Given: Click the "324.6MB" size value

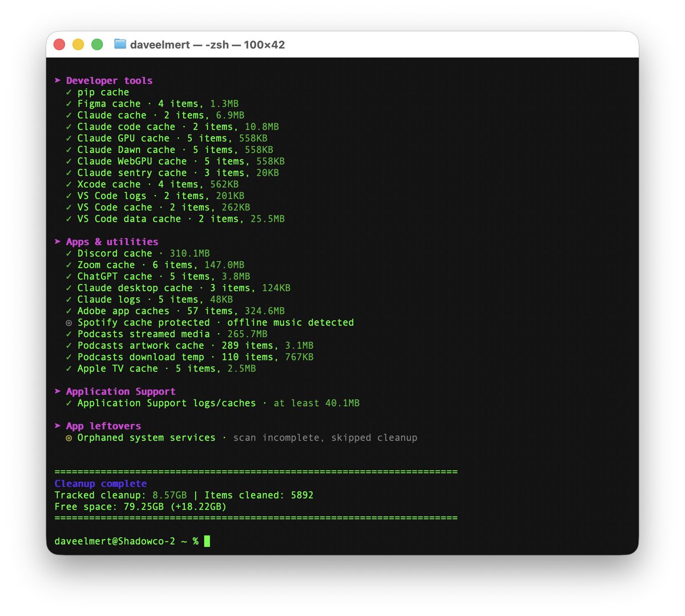Looking at the screenshot, I should coord(264,311).
